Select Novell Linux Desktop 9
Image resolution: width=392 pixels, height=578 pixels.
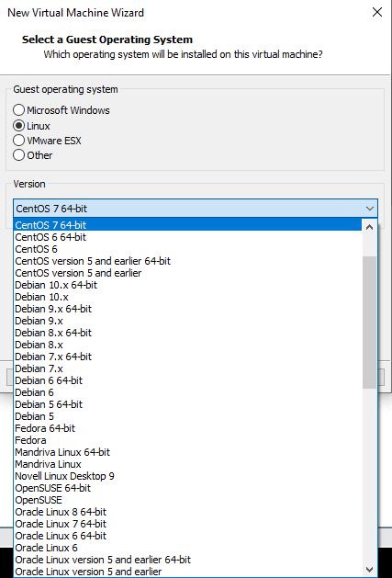(x=188, y=476)
